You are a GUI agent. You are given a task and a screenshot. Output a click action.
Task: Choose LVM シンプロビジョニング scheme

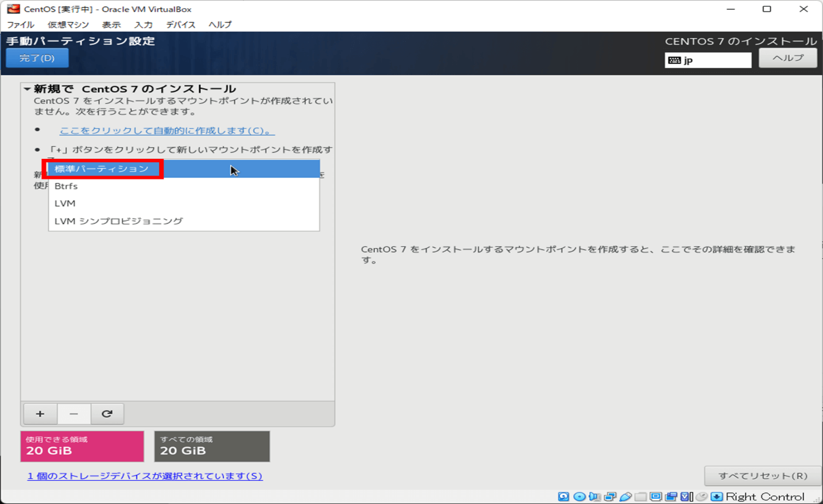point(184,221)
